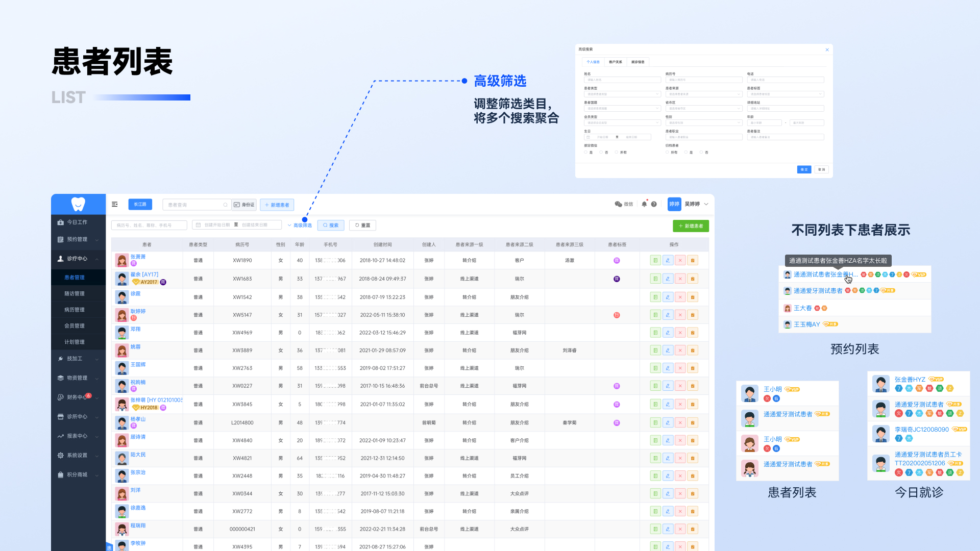Open the 患者类型 dropdown in advanced search
The width and height of the screenshot is (980, 551).
tap(622, 94)
